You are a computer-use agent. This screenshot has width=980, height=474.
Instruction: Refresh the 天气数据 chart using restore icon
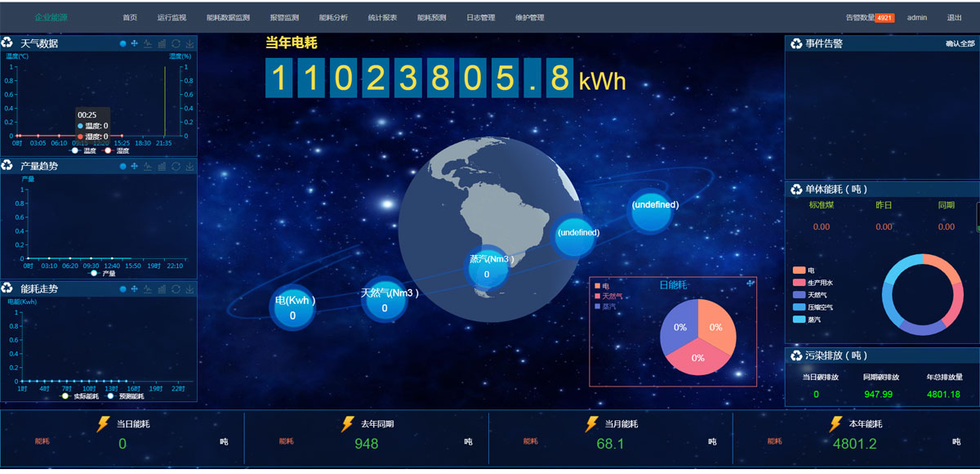(x=176, y=43)
